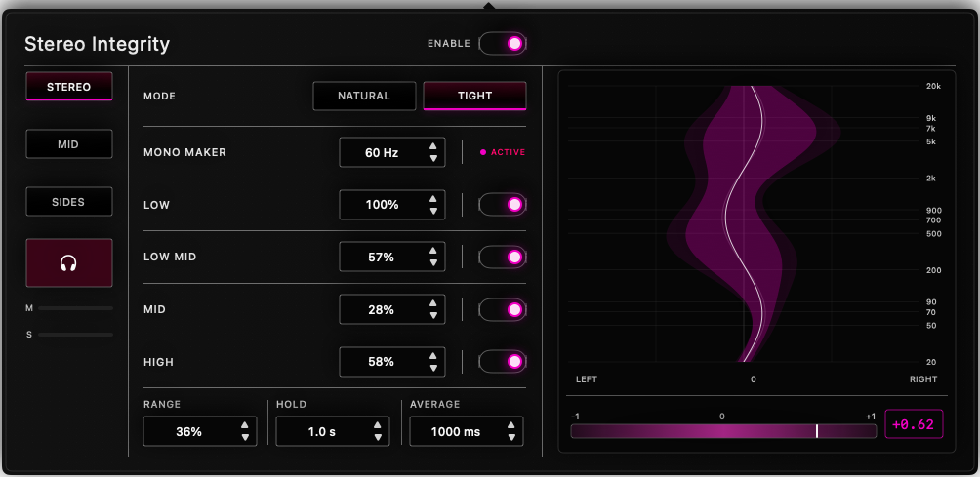Click the 200 frequency axis label
Screen dimensions: 980x477
[933, 270]
